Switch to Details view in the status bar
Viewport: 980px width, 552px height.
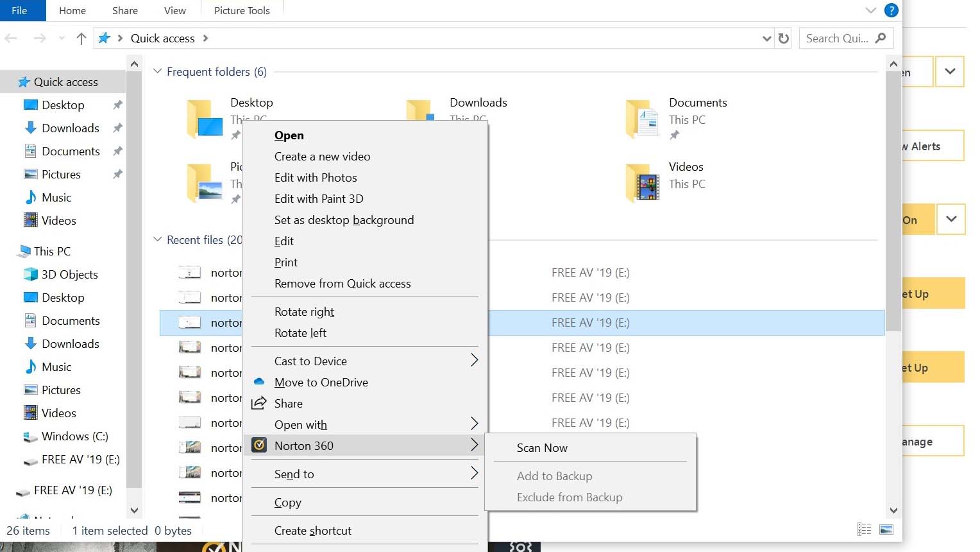tap(864, 529)
